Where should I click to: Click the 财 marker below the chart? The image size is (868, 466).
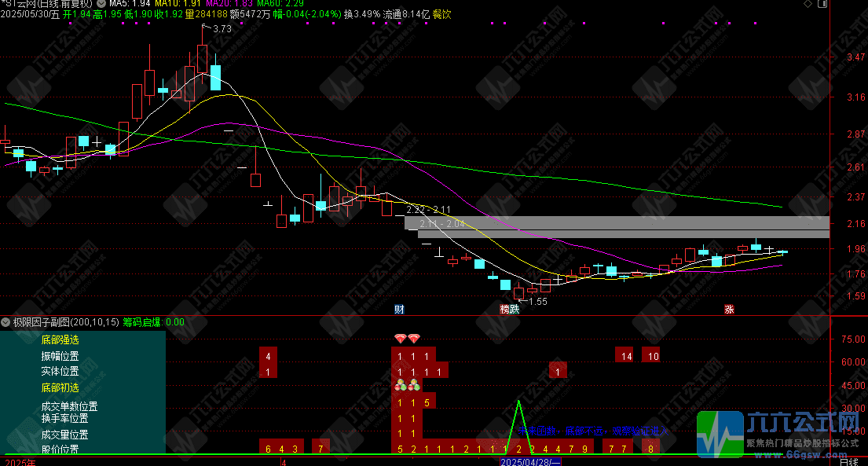click(400, 309)
